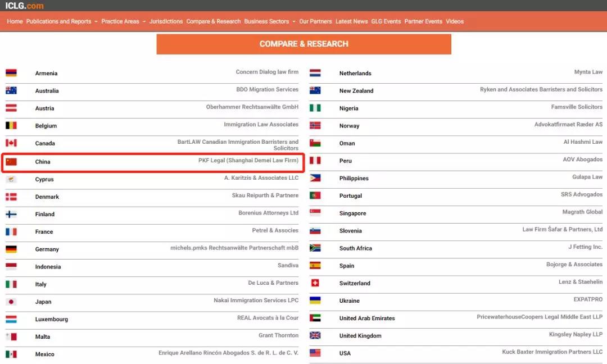Viewport: 607px width, 364px height.
Task: Open Kuck Baxter Immigration Partners LLC link
Action: tap(552, 352)
